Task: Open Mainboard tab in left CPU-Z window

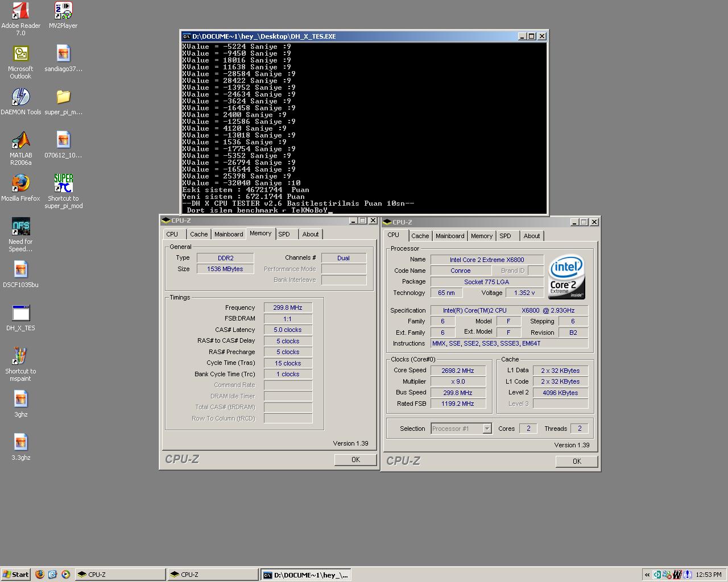Action: (229, 234)
